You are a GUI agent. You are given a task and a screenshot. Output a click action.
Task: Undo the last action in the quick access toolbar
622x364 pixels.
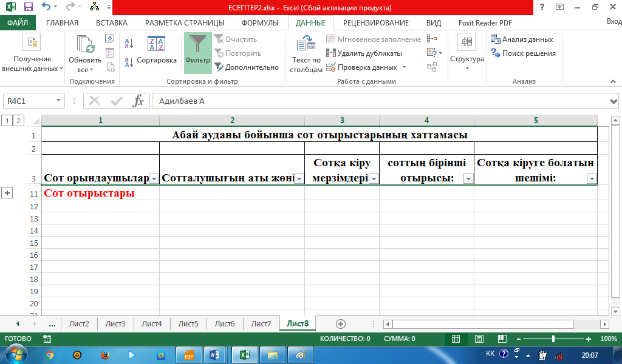46,7
